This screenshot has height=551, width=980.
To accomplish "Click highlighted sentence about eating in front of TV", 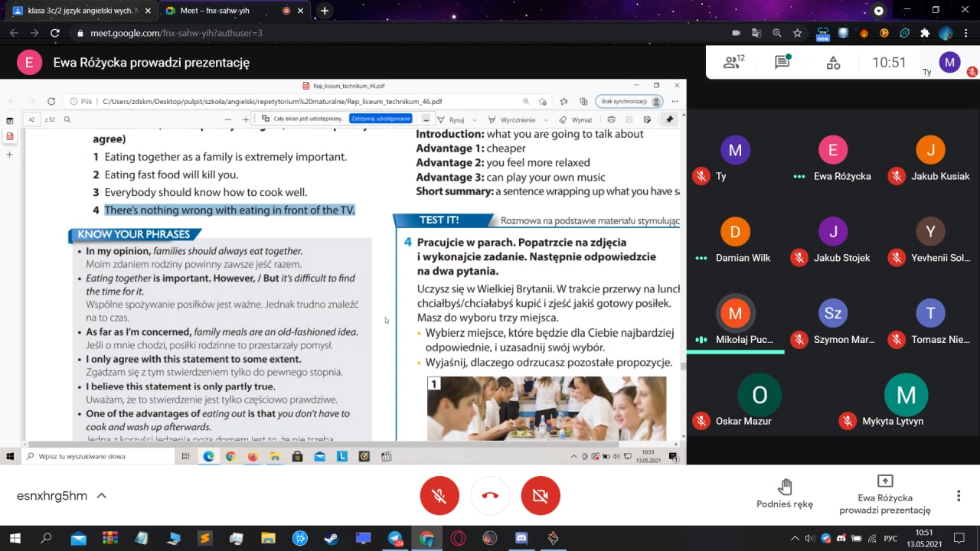I will (230, 210).
